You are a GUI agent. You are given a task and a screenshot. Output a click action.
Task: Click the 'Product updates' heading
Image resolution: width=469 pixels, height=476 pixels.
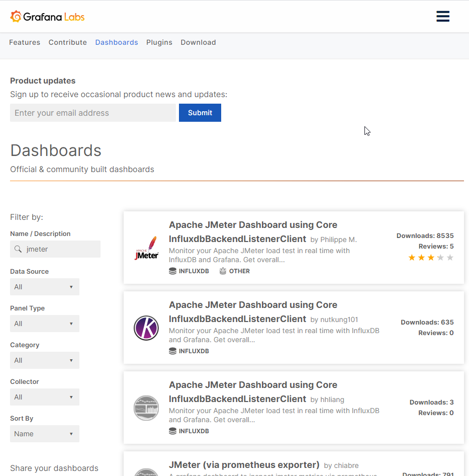point(43,81)
